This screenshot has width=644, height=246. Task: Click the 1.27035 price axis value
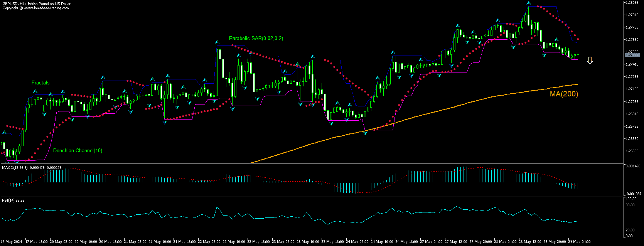coord(632,102)
